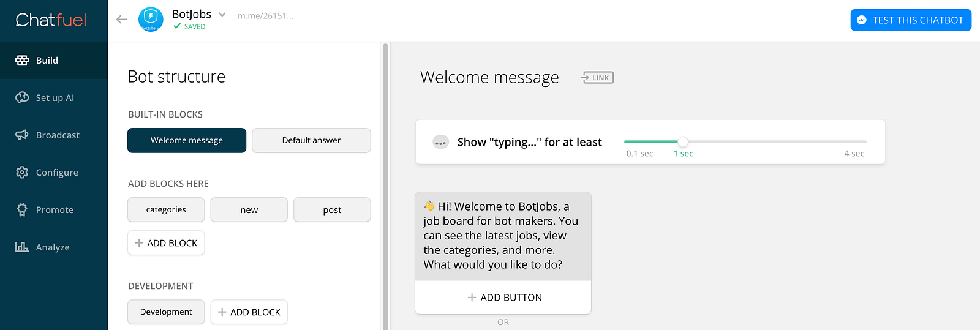Open the categories block
Viewport: 980px width, 330px height.
click(166, 209)
